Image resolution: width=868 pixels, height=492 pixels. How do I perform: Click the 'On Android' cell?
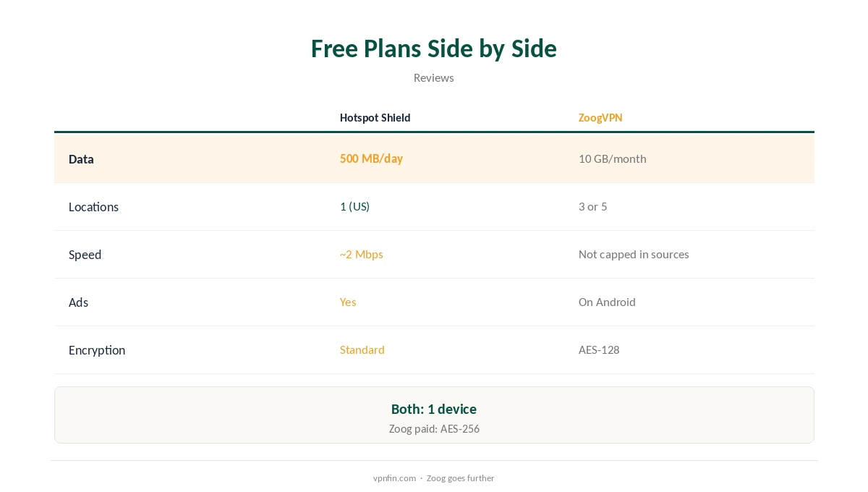click(x=607, y=302)
